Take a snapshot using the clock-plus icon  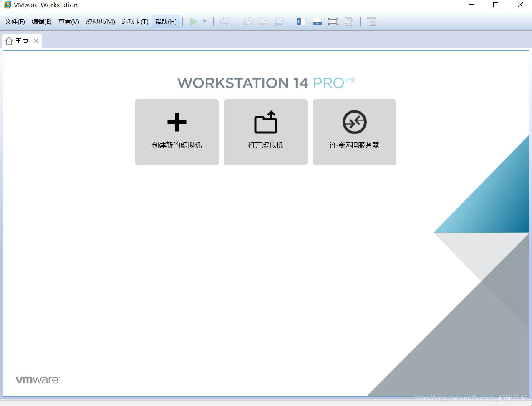pyautogui.click(x=247, y=21)
